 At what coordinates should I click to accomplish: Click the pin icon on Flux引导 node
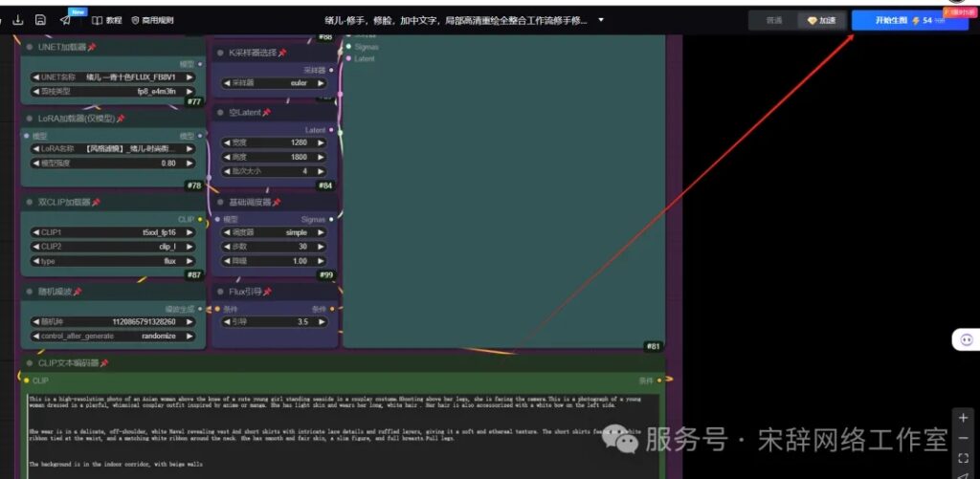tap(267, 292)
